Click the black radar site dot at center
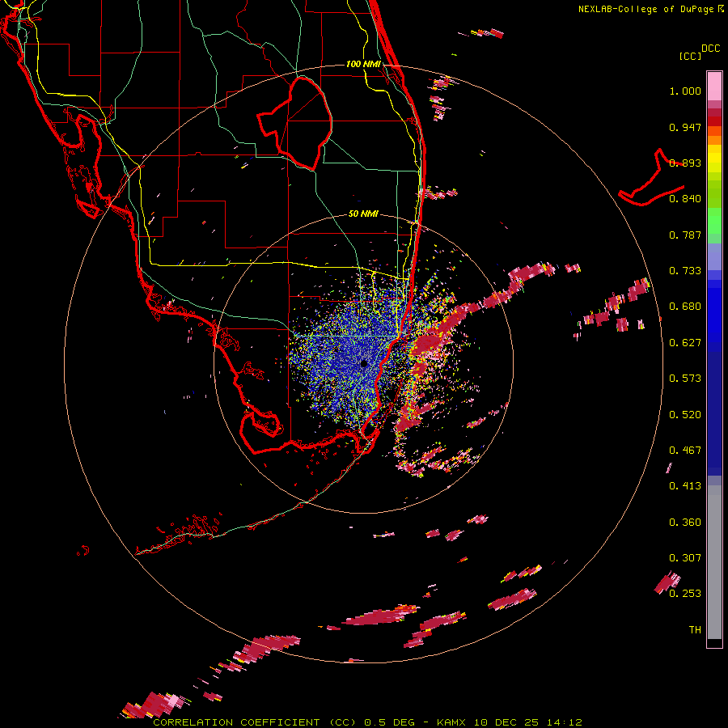The image size is (728, 728). (364, 364)
